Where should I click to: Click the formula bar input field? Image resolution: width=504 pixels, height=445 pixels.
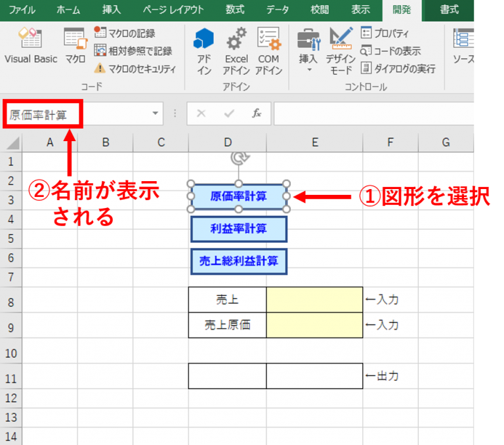pos(373,114)
